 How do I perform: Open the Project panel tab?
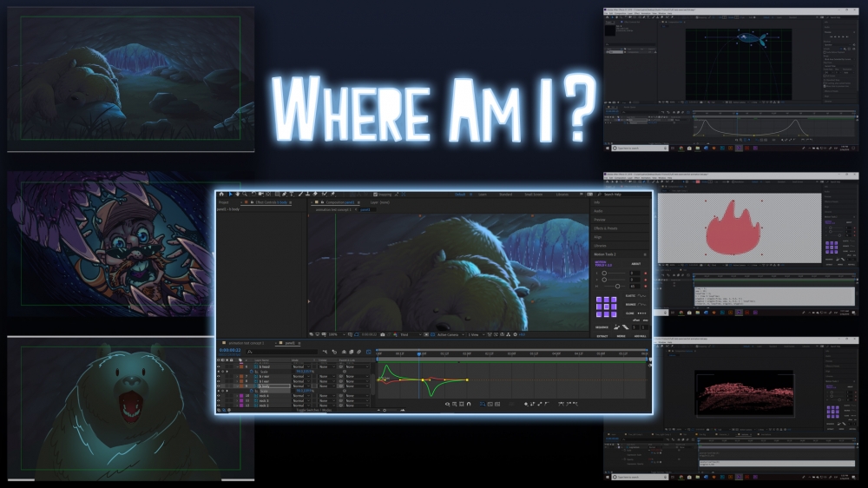point(224,202)
